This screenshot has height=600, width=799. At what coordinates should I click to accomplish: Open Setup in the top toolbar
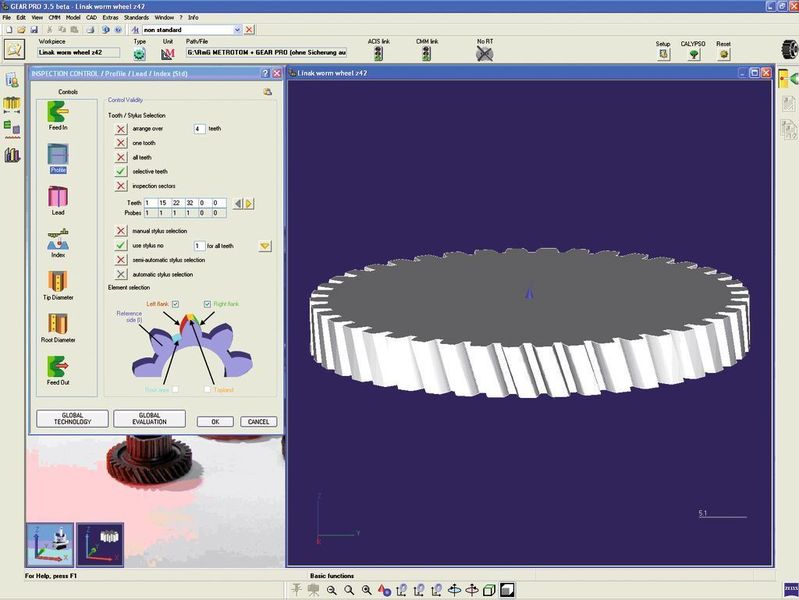pyautogui.click(x=663, y=54)
